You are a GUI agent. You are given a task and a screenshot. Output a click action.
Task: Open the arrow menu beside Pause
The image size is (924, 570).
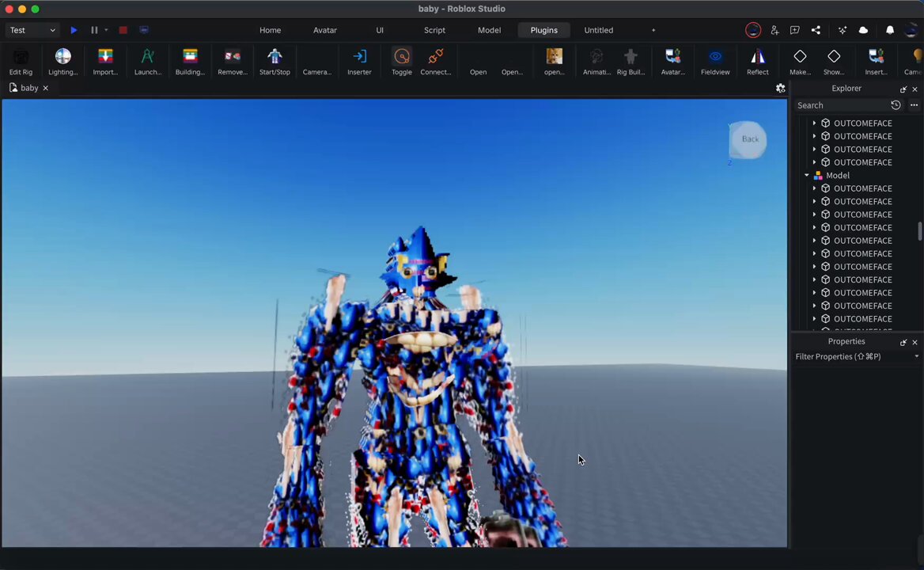click(x=106, y=30)
